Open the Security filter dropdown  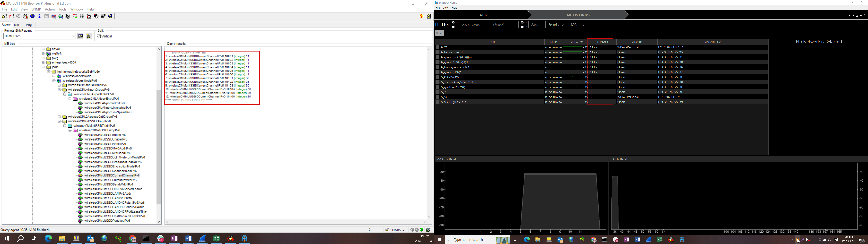555,25
